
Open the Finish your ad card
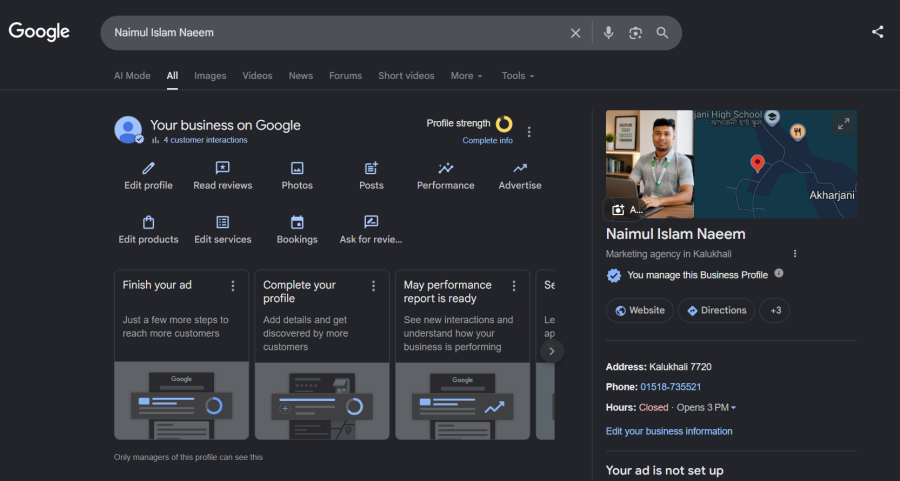click(x=181, y=354)
